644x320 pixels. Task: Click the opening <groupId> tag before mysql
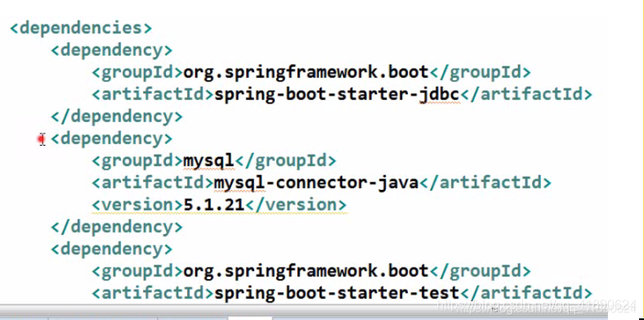(x=137, y=161)
